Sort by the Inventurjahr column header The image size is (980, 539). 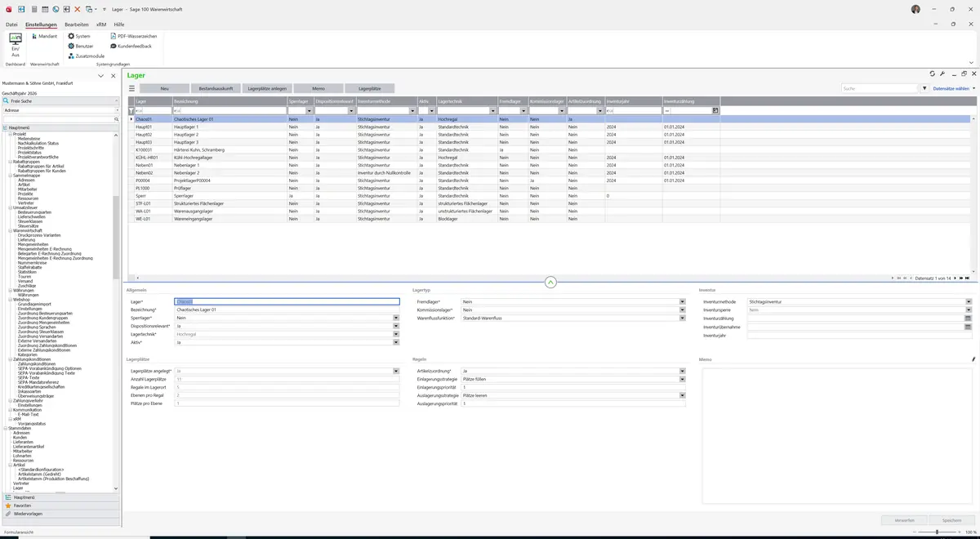point(633,101)
